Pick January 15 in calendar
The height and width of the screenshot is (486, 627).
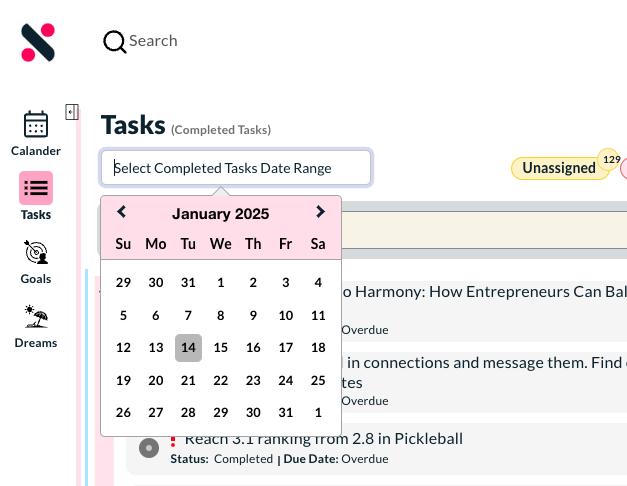[221, 348]
